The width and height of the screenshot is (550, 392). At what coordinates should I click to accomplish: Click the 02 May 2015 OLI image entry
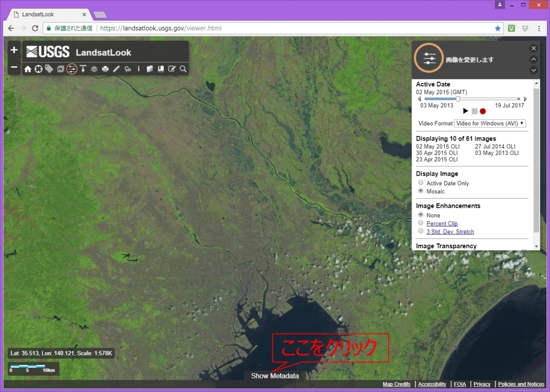pos(438,147)
